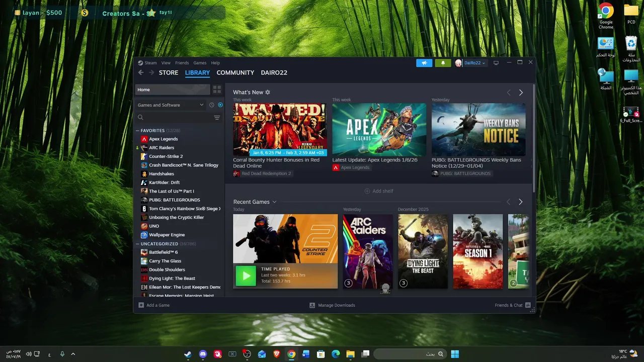Viewport: 644px width, 362px height.
Task: Open the collections grid view icon
Action: (x=217, y=89)
